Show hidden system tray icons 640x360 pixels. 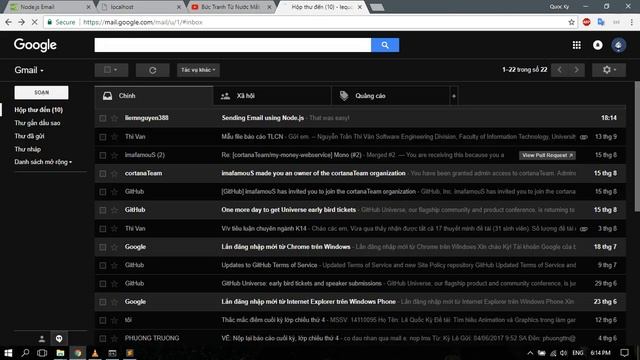530,353
